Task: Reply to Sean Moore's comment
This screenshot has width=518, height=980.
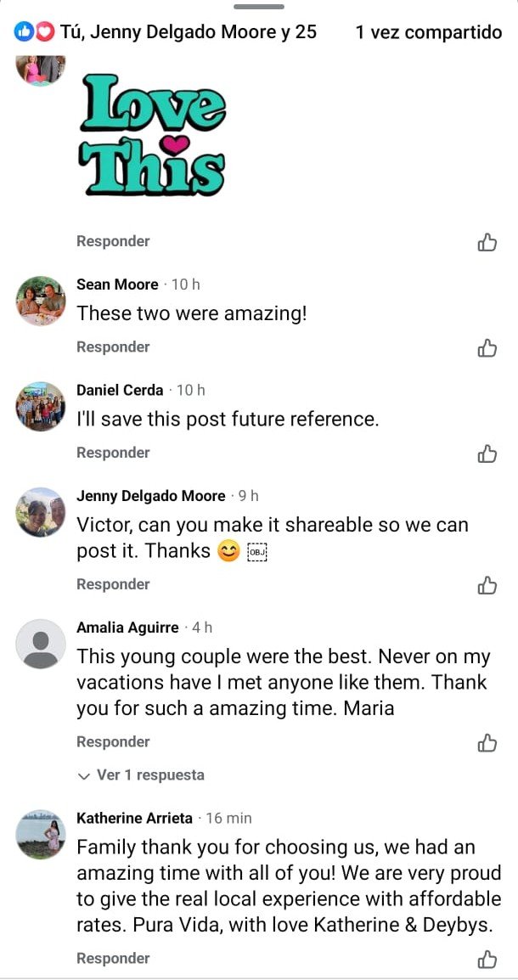Action: point(113,347)
